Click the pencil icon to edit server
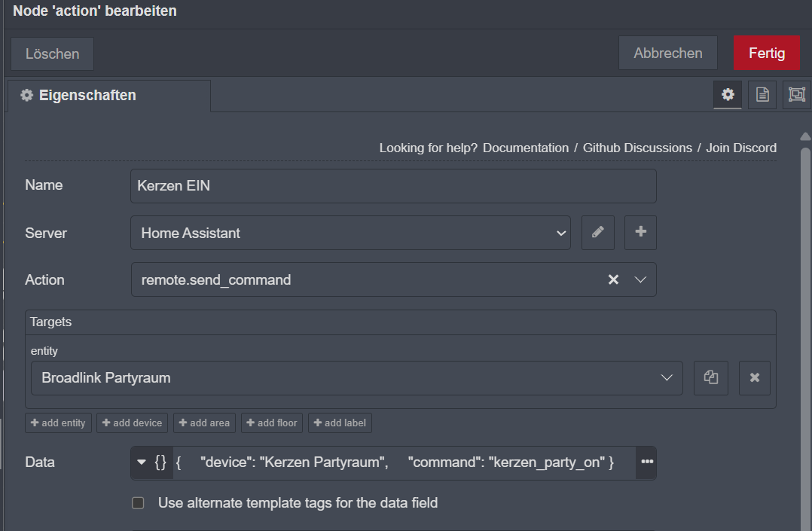Image resolution: width=812 pixels, height=531 pixels. click(598, 233)
